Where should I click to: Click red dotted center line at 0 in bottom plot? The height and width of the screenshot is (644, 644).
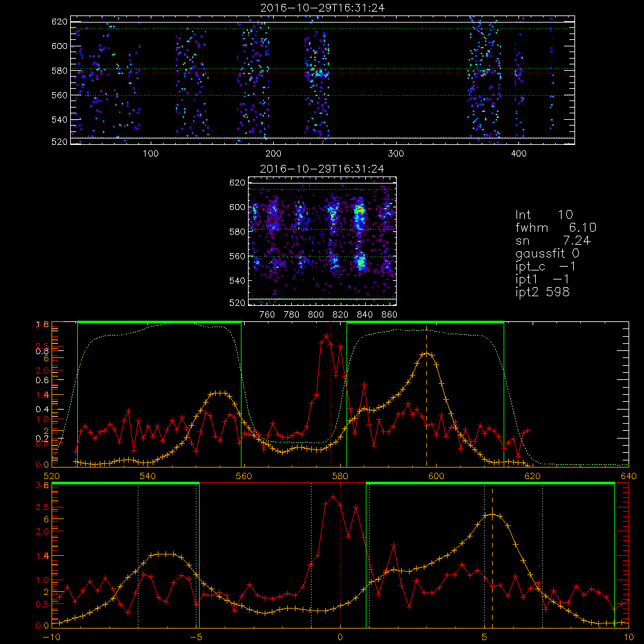340,555
